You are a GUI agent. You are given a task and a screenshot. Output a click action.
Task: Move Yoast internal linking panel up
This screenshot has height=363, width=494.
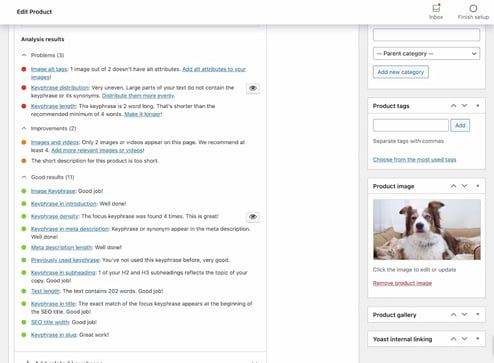coord(453,339)
